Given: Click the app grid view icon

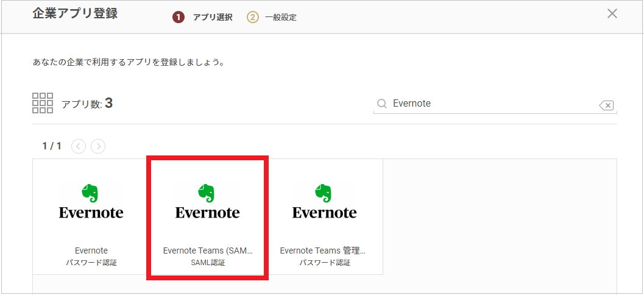Looking at the screenshot, I should click(x=42, y=103).
